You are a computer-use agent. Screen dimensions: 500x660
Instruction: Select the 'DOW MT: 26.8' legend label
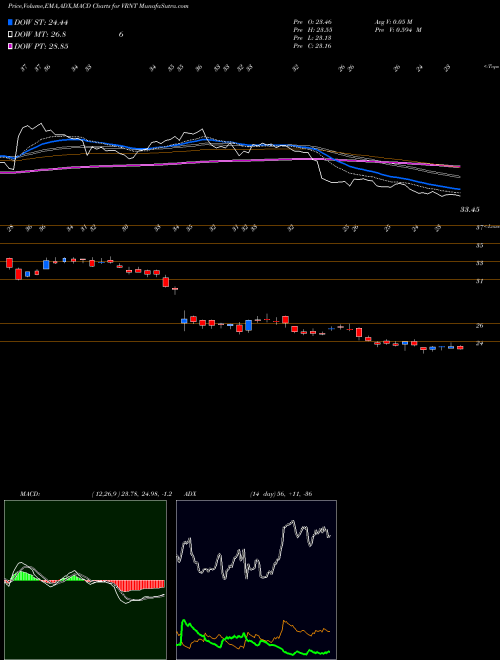(x=40, y=35)
